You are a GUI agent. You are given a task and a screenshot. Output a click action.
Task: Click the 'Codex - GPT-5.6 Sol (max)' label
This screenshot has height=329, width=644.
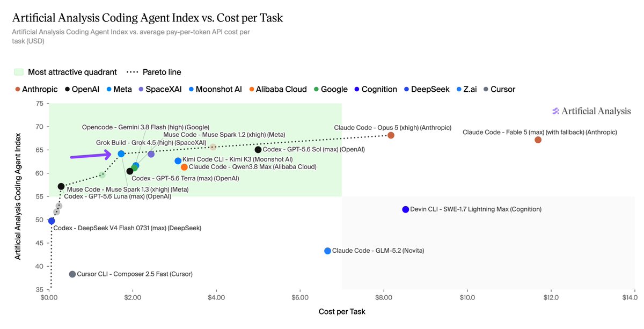pyautogui.click(x=313, y=149)
